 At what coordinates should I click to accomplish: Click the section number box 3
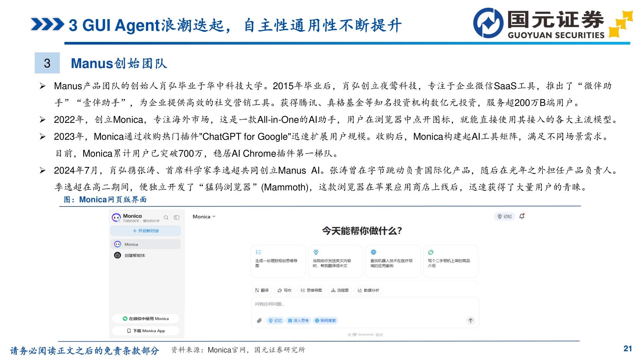click(x=47, y=63)
